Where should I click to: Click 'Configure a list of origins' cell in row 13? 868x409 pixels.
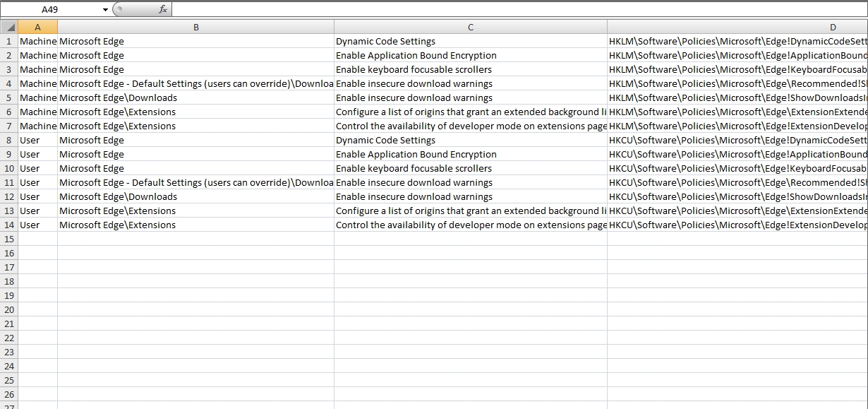[471, 211]
